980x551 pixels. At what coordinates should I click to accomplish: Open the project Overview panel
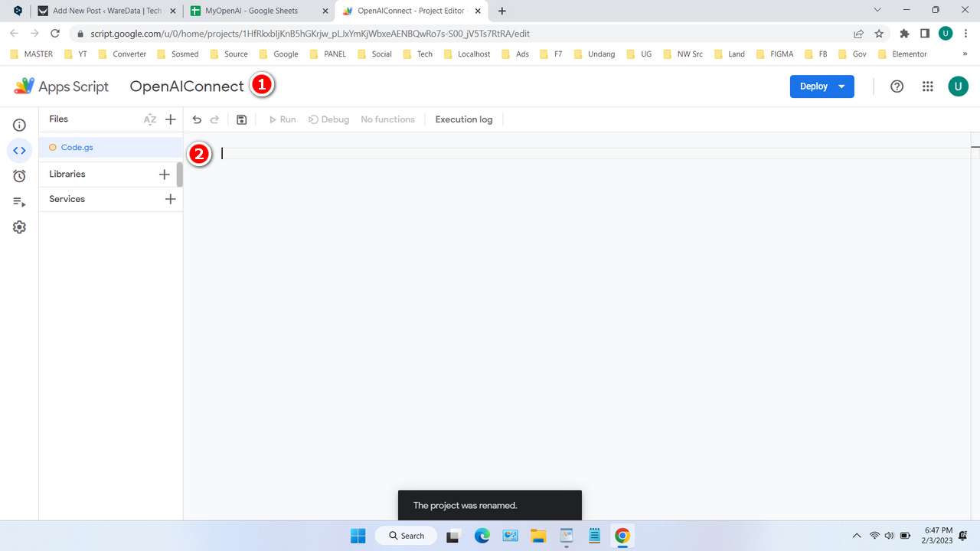[19, 124]
